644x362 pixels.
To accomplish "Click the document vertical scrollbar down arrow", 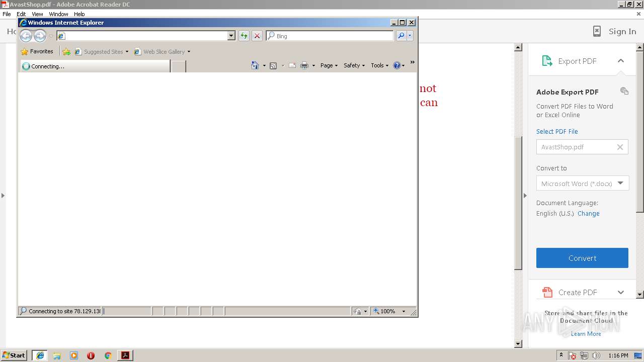I will pyautogui.click(x=518, y=344).
